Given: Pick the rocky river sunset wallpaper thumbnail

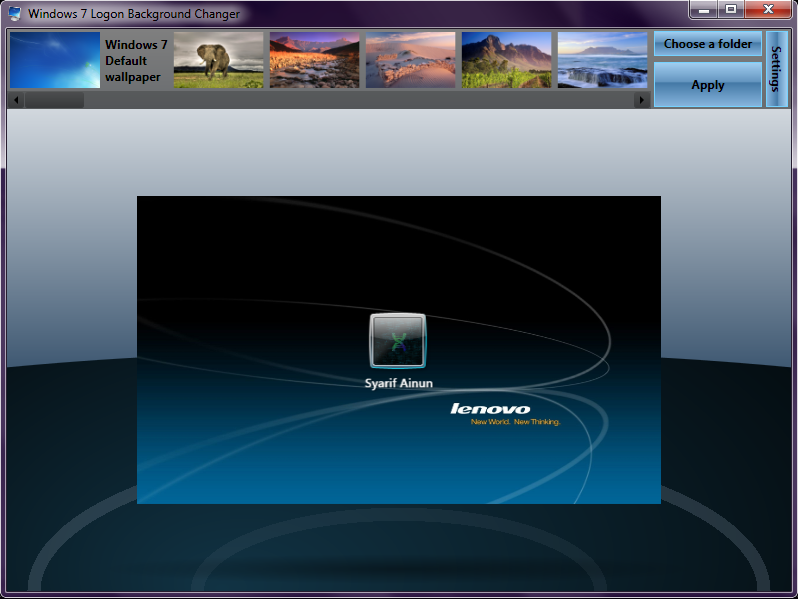Looking at the screenshot, I should coord(315,60).
